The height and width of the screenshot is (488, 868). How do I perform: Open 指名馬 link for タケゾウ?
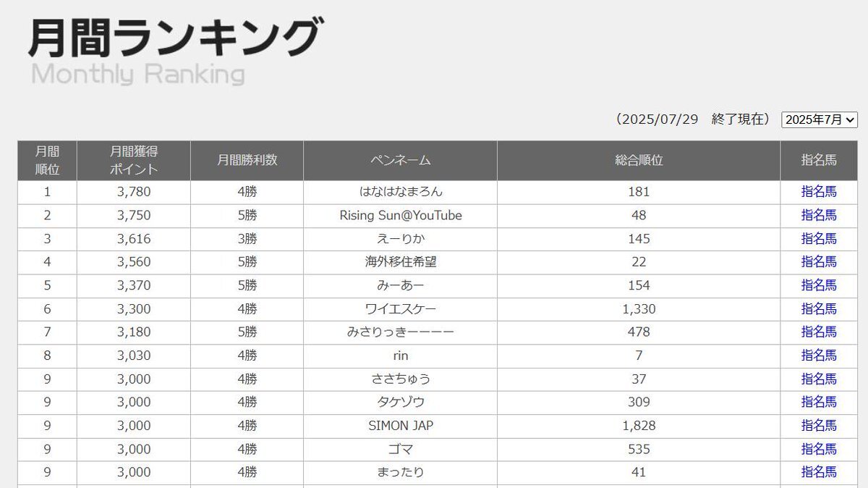[x=819, y=402]
